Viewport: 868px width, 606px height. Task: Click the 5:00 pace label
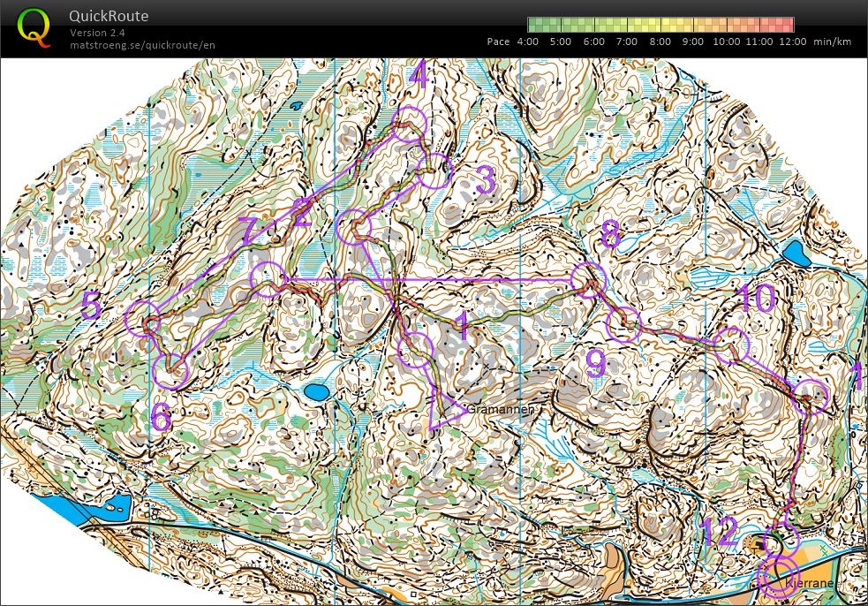coord(560,42)
